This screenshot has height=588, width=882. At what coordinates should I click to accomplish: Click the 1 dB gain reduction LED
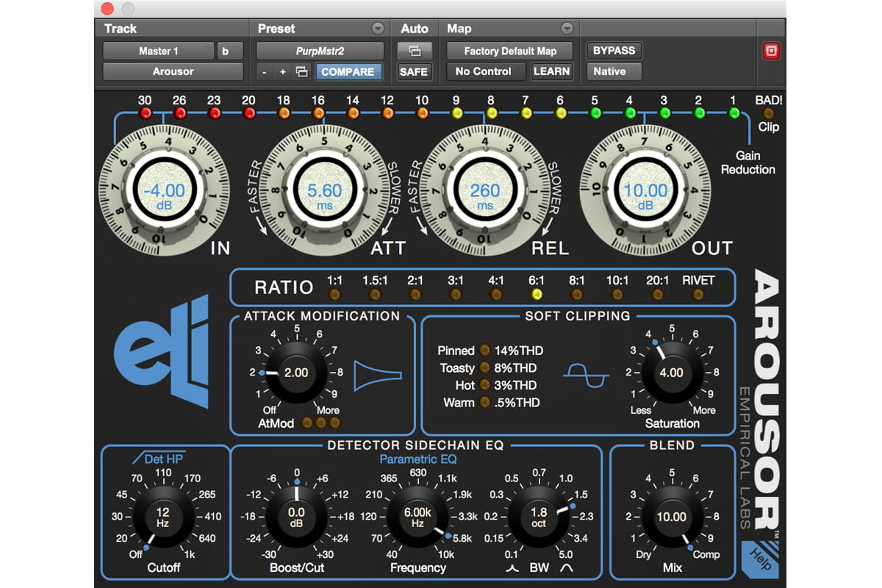click(x=734, y=113)
